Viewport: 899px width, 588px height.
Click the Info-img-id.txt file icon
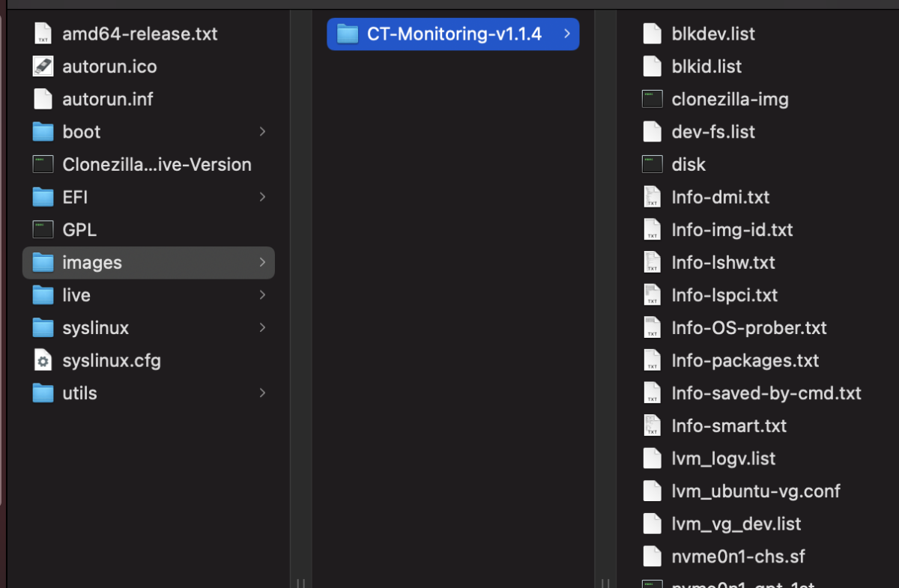(x=653, y=229)
